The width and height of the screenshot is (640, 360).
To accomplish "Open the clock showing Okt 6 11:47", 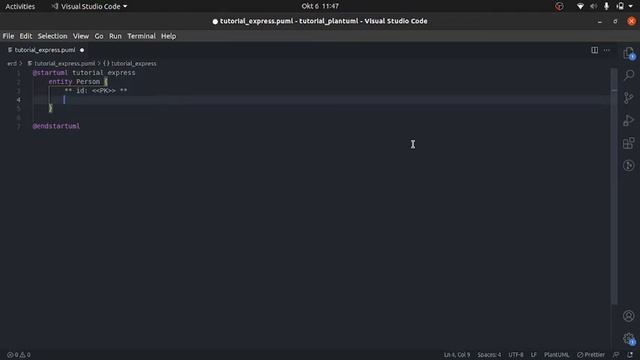I will point(320,6).
